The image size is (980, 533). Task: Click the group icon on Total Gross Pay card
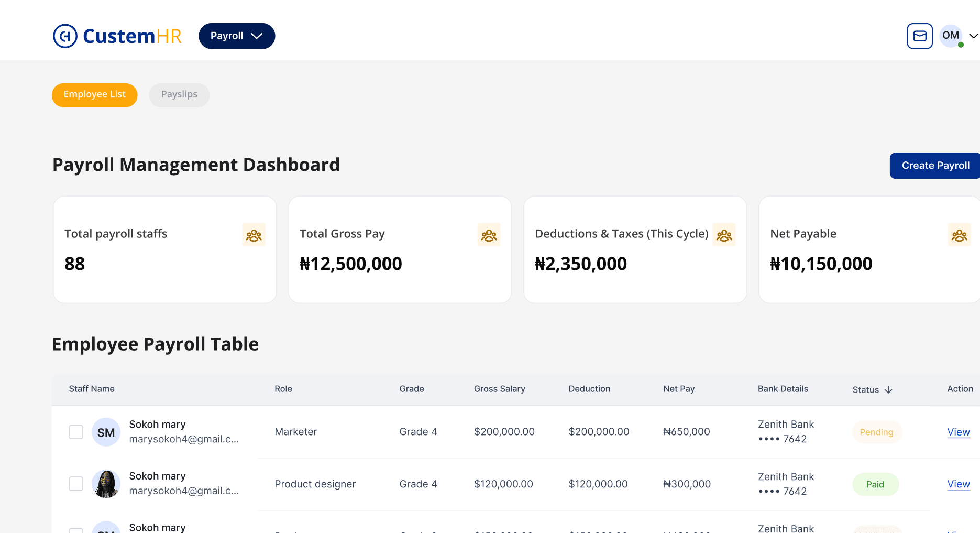pos(489,235)
